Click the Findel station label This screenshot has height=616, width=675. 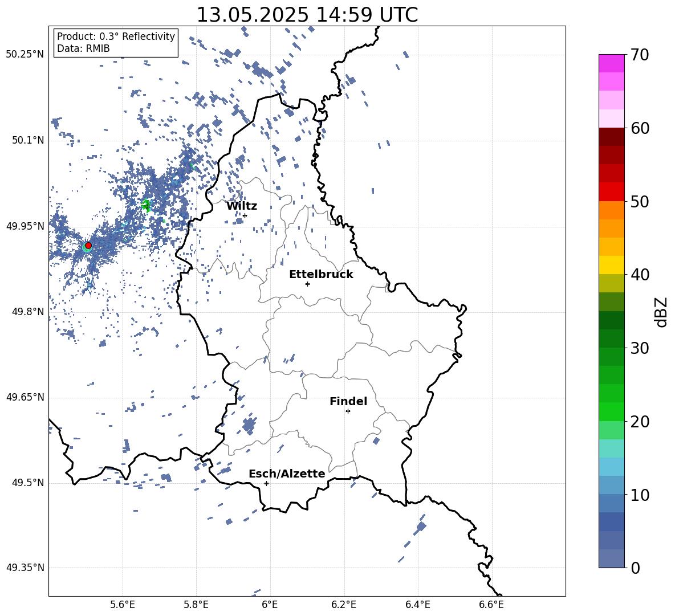coord(348,401)
